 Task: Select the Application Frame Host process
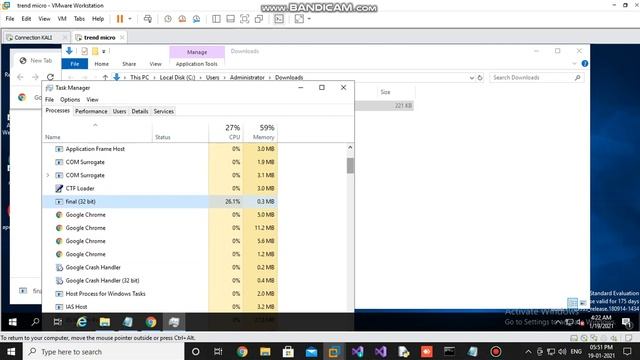click(x=160, y=149)
